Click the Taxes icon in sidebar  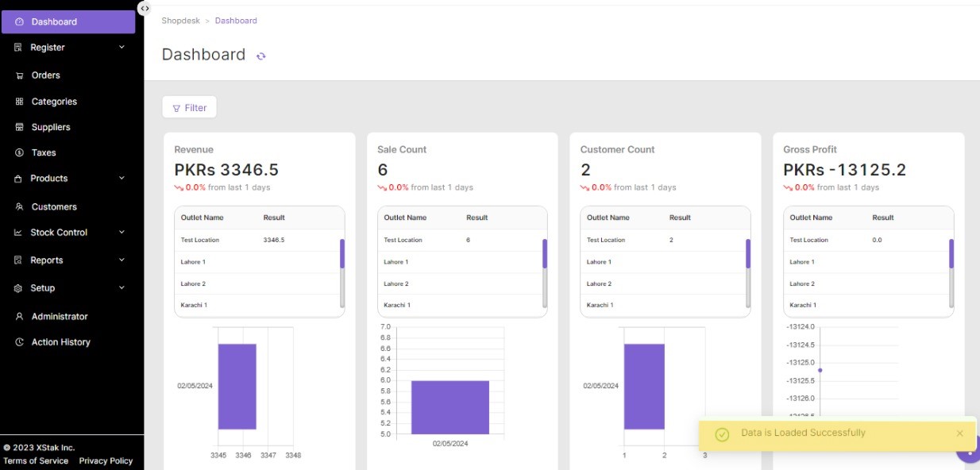click(19, 152)
